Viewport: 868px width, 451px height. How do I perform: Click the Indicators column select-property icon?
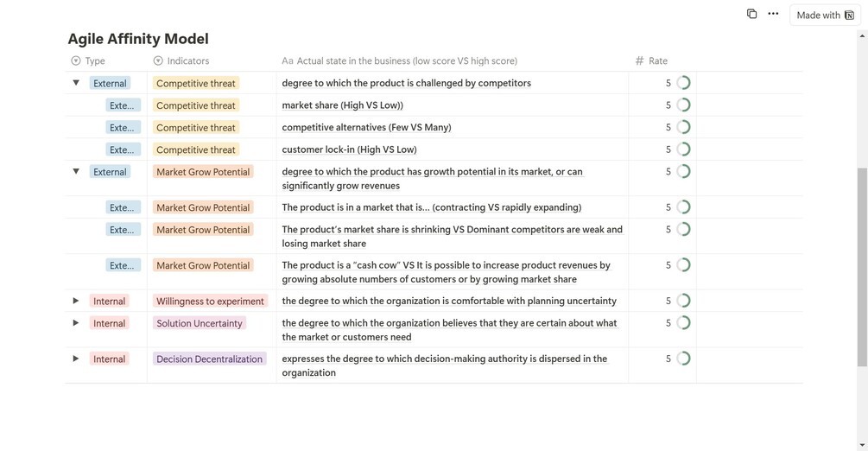click(x=158, y=61)
